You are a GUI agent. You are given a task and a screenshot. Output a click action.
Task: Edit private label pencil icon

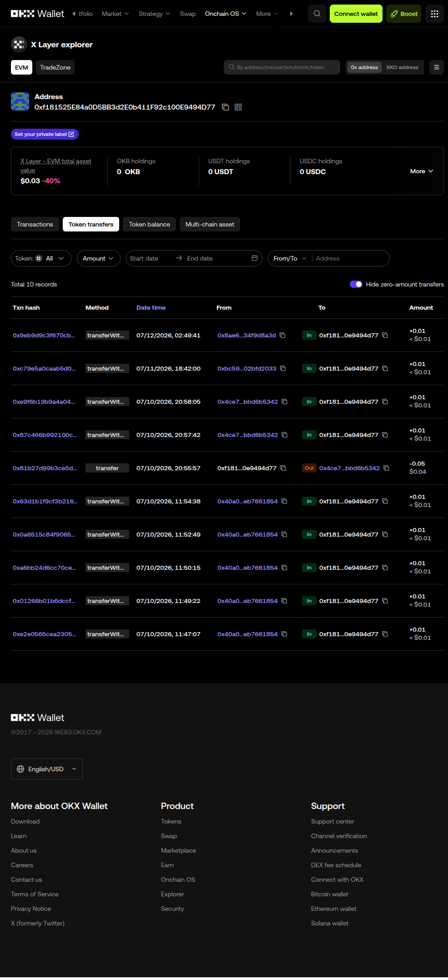coord(71,134)
